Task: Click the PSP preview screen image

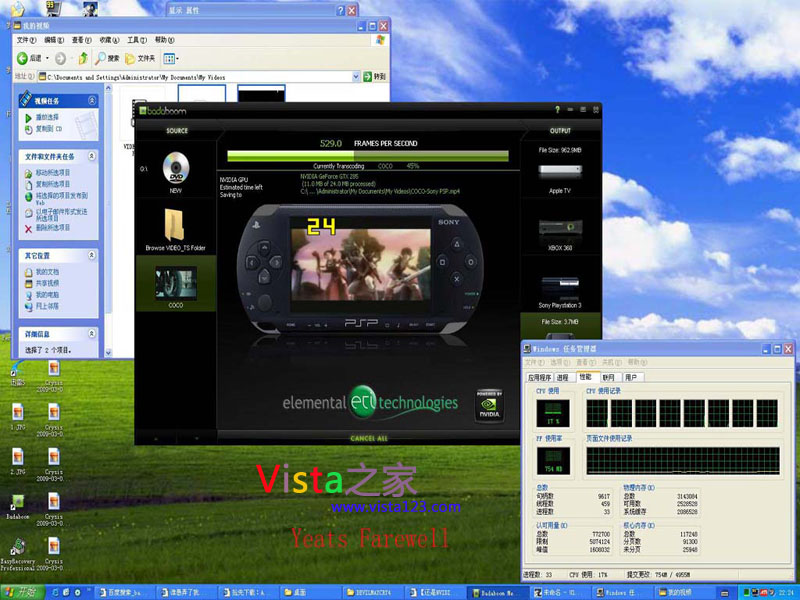Action: click(x=360, y=264)
